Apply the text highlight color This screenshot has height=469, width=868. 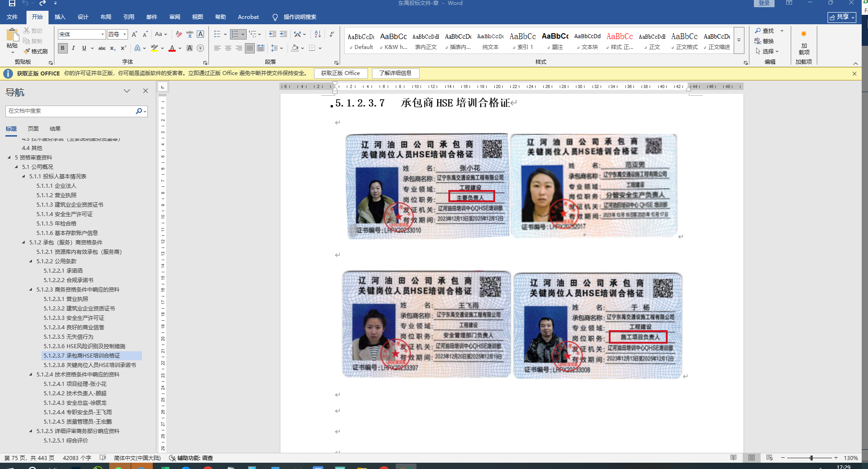point(155,48)
